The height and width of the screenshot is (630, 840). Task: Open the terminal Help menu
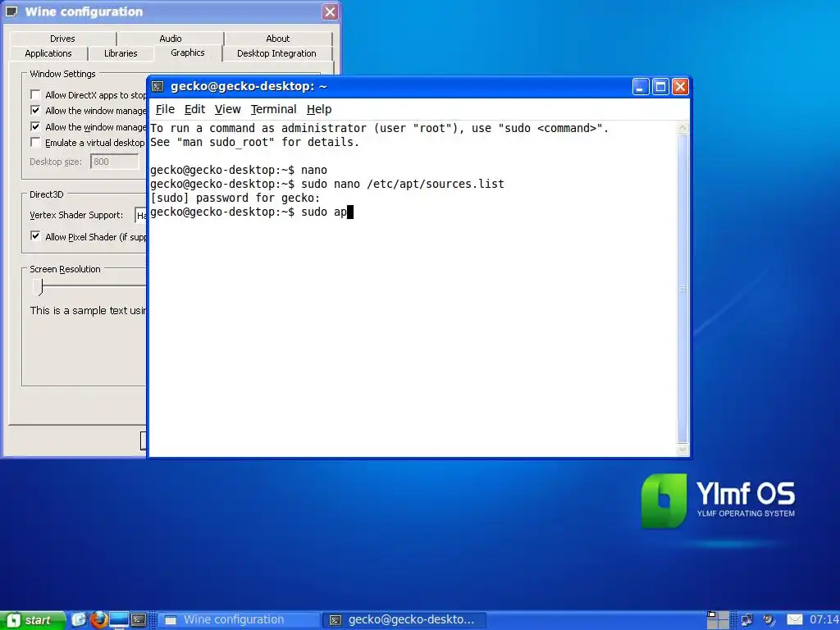coord(319,109)
